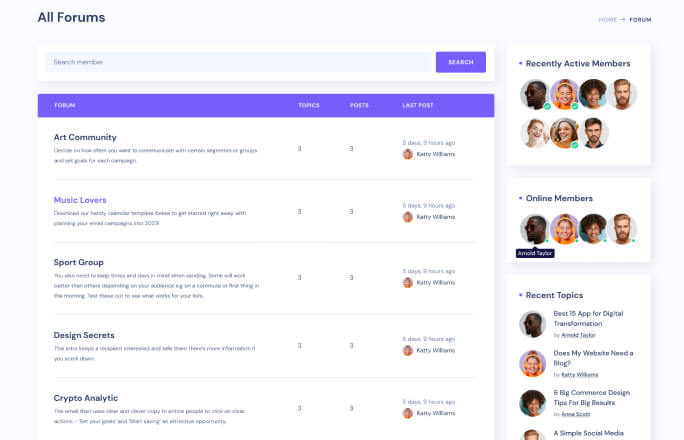The width and height of the screenshot is (684, 440).
Task: Open Anna Scott author link in Recent Topics
Action: (x=577, y=414)
